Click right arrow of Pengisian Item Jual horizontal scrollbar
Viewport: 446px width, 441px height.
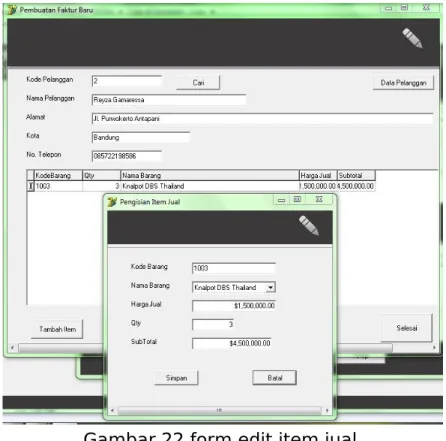click(327, 410)
